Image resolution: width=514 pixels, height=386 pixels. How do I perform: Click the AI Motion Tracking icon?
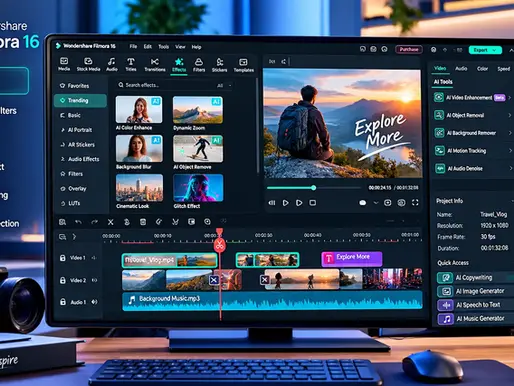[439, 151]
